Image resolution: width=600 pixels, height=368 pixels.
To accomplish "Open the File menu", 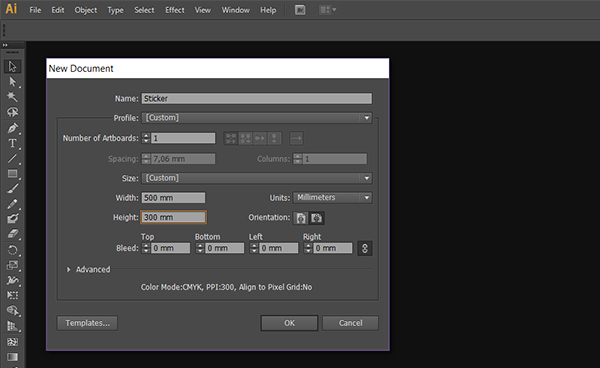I will click(x=35, y=10).
